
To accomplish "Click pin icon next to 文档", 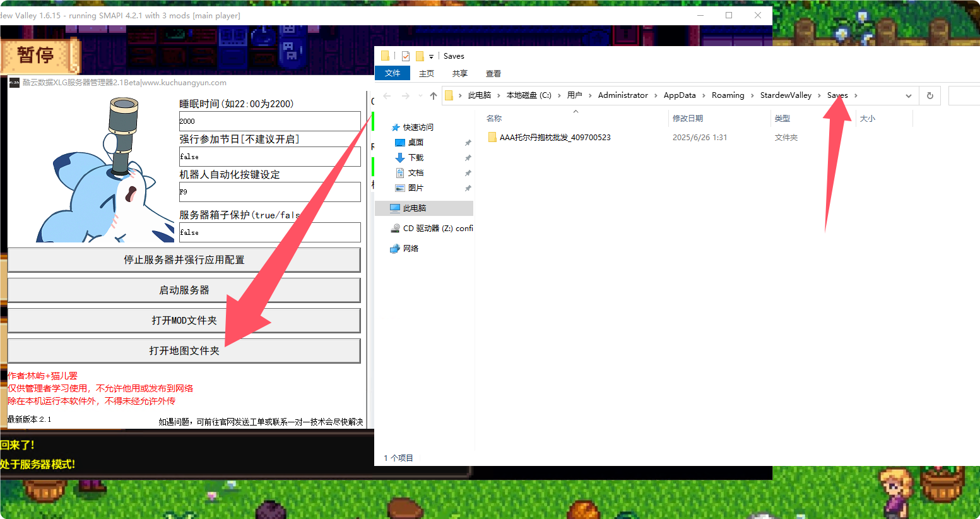I will pos(468,173).
